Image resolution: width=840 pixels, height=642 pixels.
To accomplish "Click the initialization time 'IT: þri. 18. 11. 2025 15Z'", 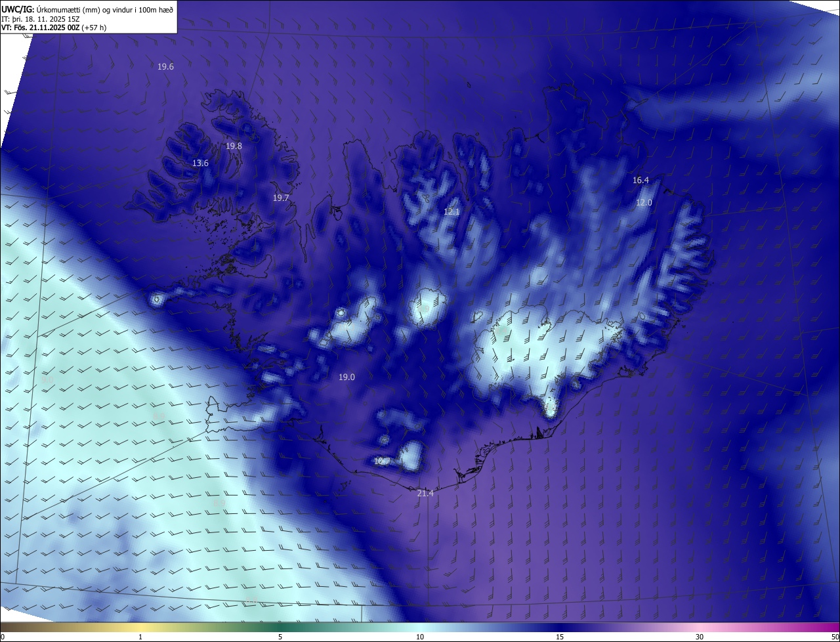I will (x=41, y=19).
